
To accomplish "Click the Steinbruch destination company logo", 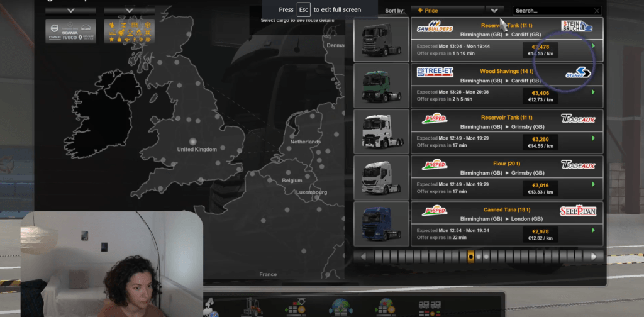I will point(577,26).
